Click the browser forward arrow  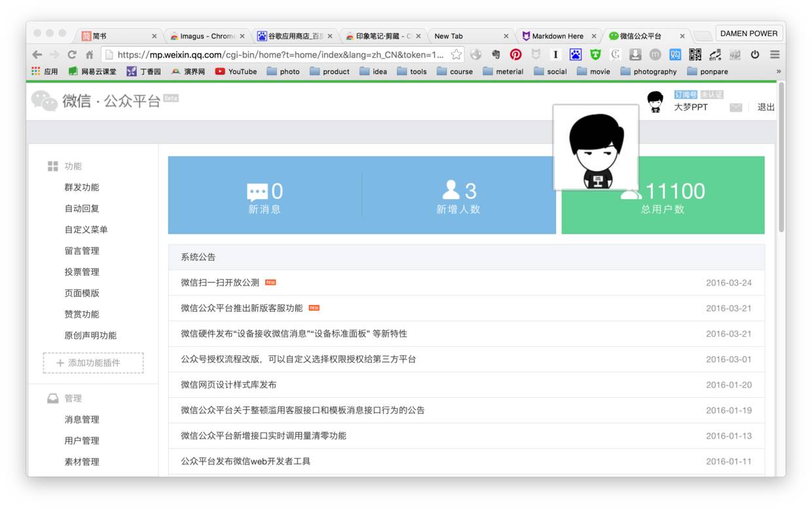[x=55, y=55]
